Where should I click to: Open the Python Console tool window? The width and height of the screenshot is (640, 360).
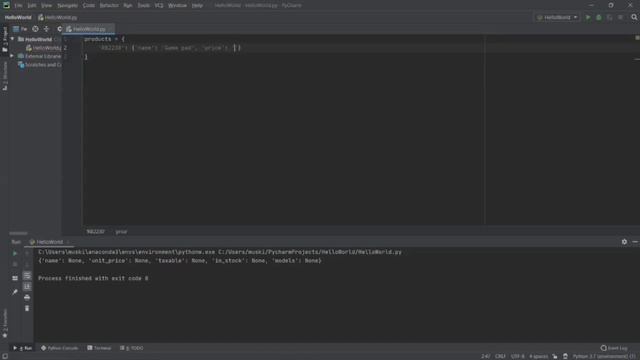(x=60, y=348)
